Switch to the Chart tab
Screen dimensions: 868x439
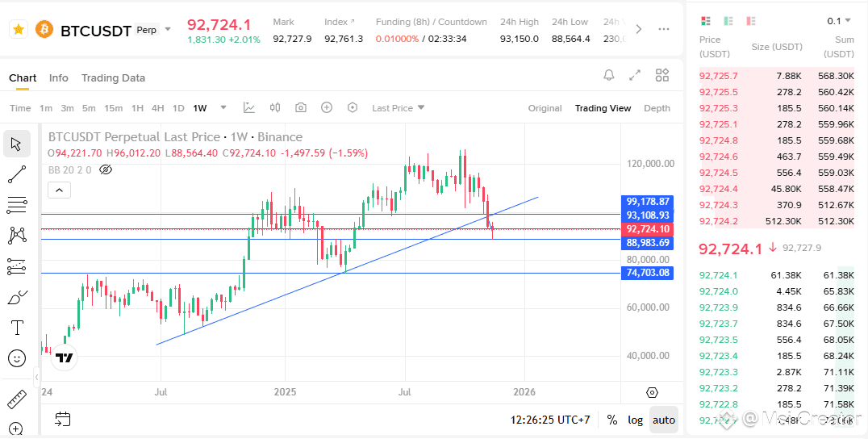[x=23, y=78]
